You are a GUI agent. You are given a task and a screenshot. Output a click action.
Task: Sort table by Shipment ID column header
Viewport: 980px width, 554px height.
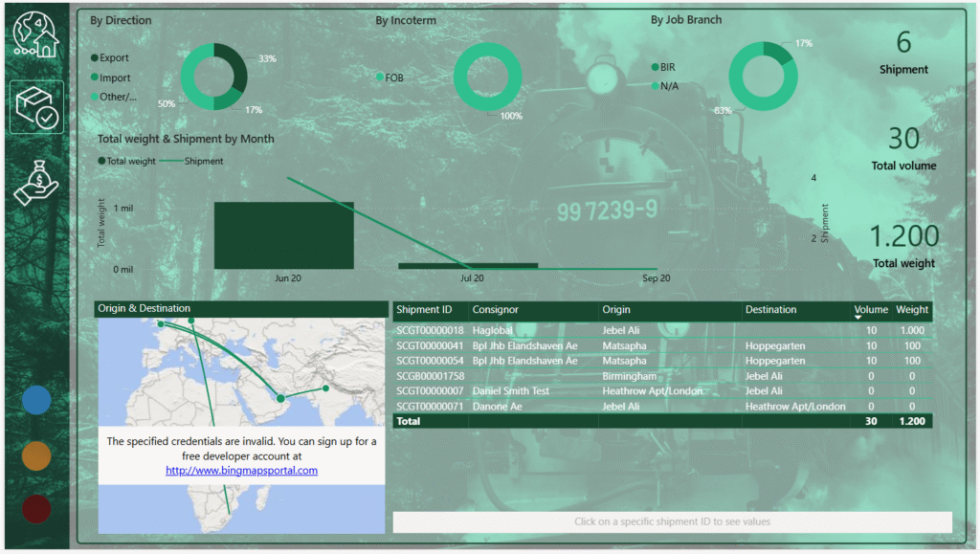(424, 309)
